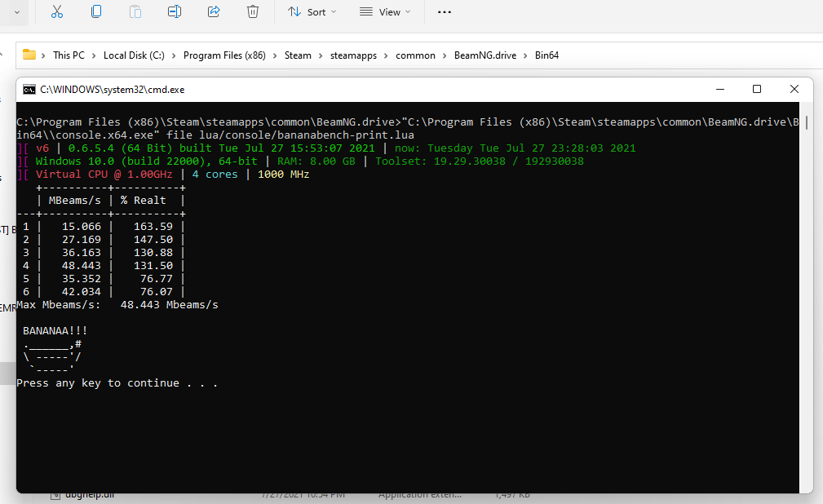823x504 pixels.
Task: Click the cmd.exe title bar text
Action: [x=113, y=89]
